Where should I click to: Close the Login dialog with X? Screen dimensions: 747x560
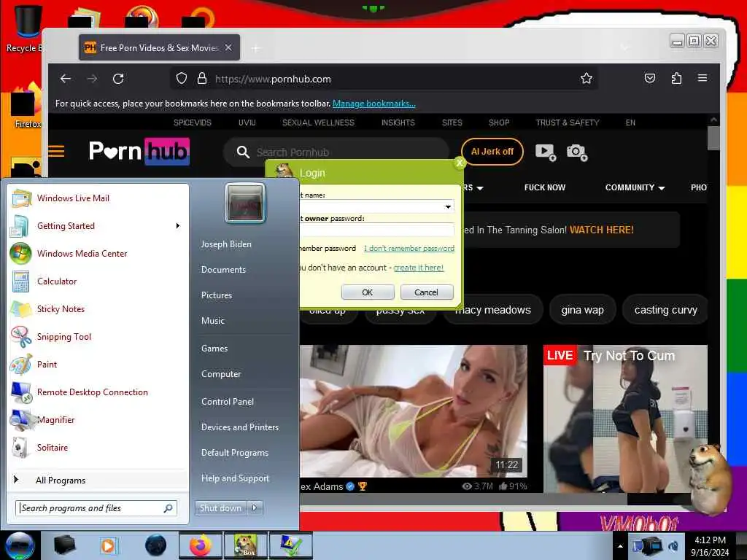coord(460,163)
